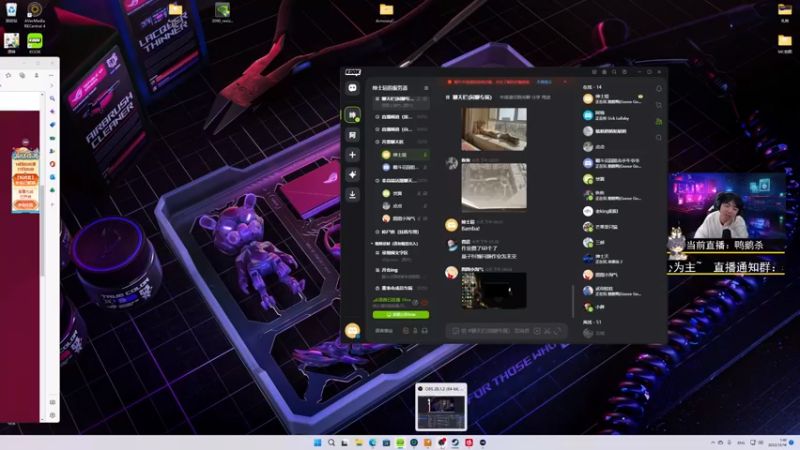Open own user avatar at KOOK bottom-left

click(x=352, y=331)
